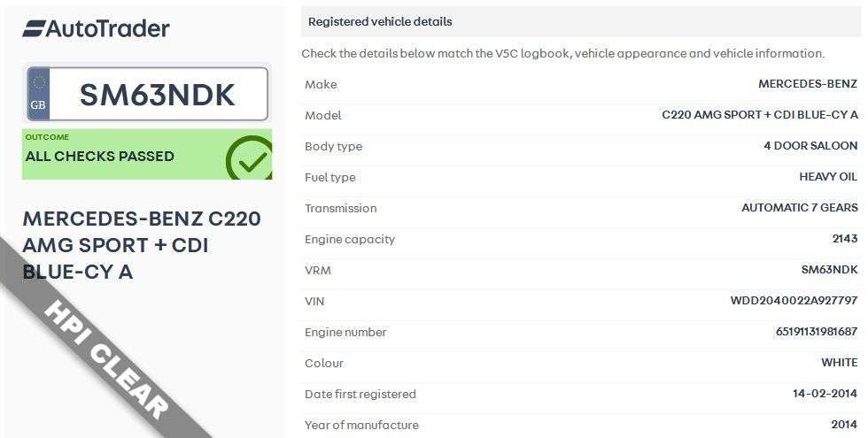Click the Body type row 4 Door Saloon
Screen dimensions: 868x438
810,146
